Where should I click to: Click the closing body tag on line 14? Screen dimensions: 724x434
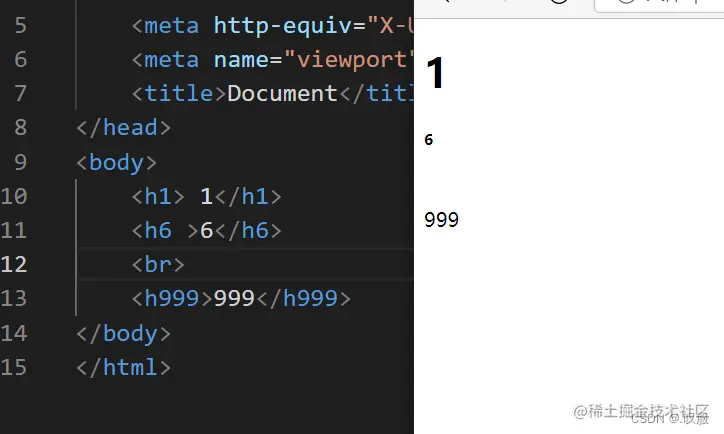123,332
